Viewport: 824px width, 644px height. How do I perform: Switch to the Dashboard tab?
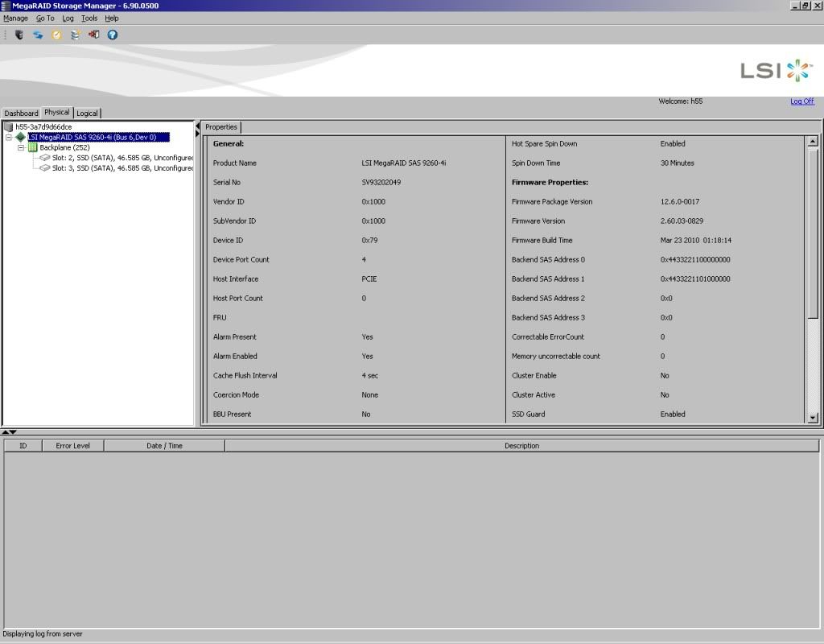pos(21,113)
